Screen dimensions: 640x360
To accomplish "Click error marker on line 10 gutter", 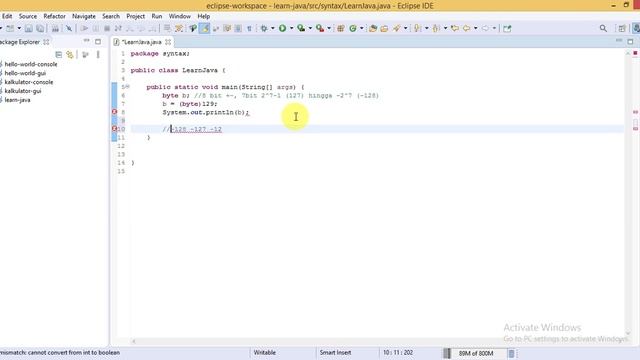I will tap(115, 129).
